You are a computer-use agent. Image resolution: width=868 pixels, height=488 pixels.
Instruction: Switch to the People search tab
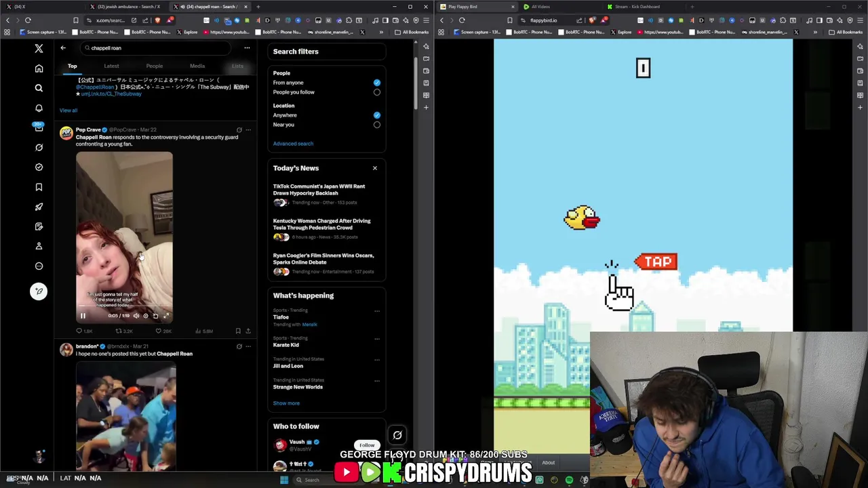(x=155, y=66)
